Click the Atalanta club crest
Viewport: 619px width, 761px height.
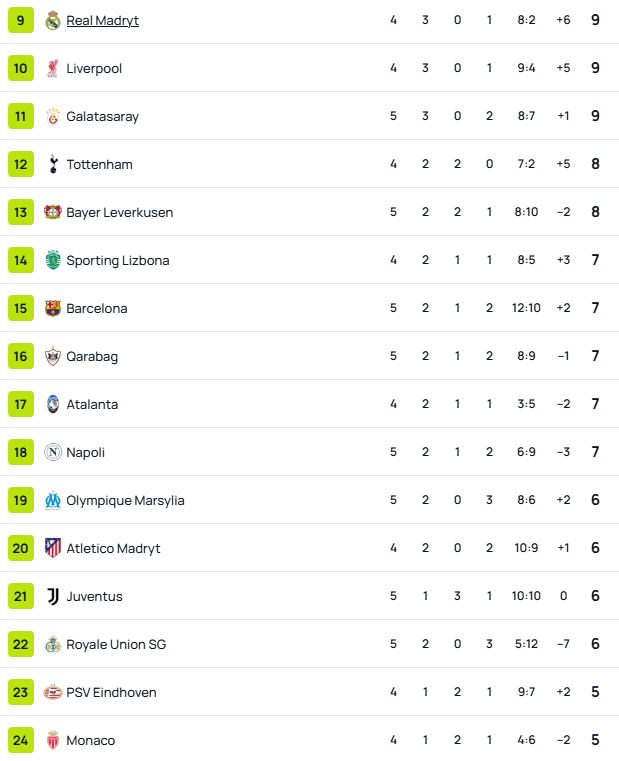click(53, 404)
